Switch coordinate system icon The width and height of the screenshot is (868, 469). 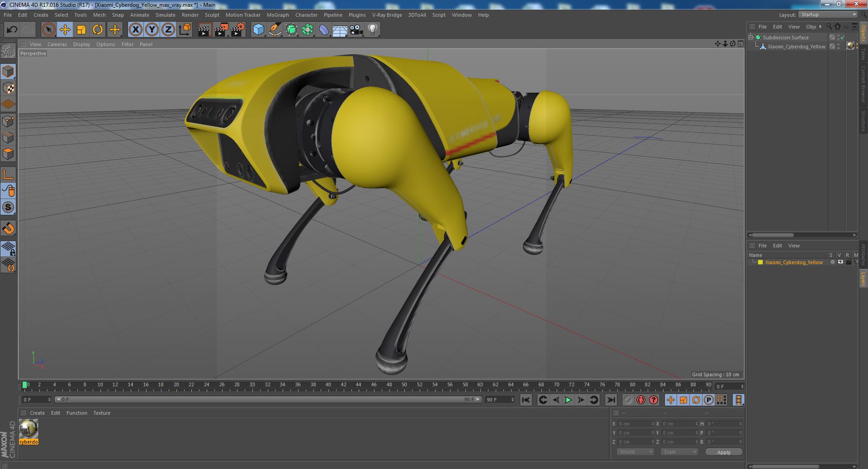[x=185, y=30]
